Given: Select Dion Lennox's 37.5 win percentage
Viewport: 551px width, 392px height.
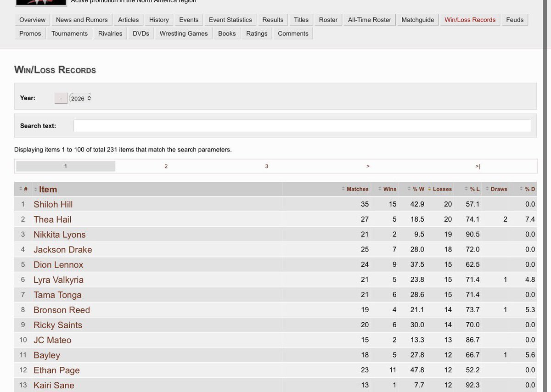Looking at the screenshot, I should coord(417,265).
